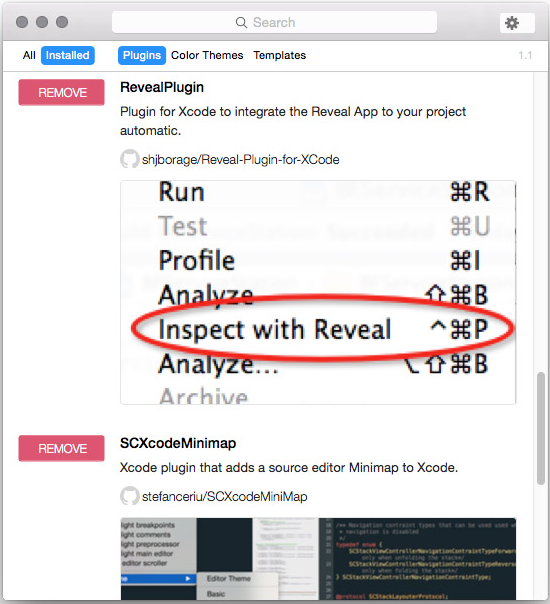The height and width of the screenshot is (604, 550).
Task: Click the vertical scrollbar thumb
Action: (541, 428)
